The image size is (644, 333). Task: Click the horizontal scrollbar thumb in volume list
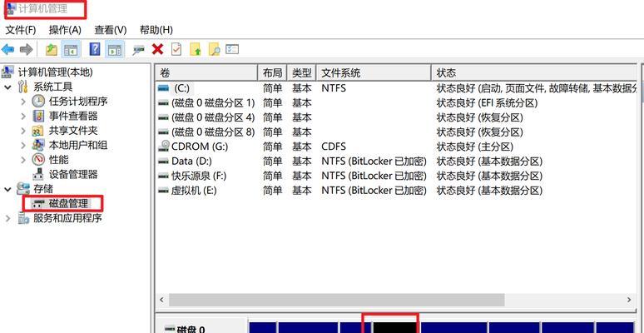click(337, 300)
